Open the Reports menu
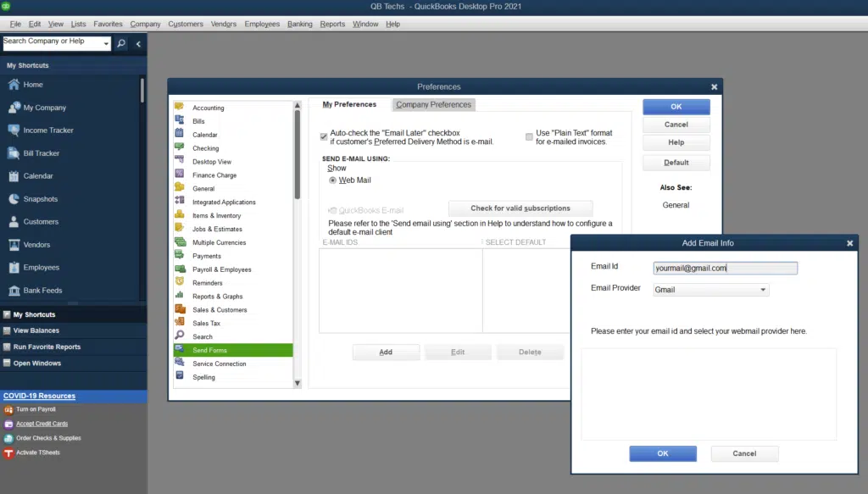The image size is (868, 494). pyautogui.click(x=332, y=24)
